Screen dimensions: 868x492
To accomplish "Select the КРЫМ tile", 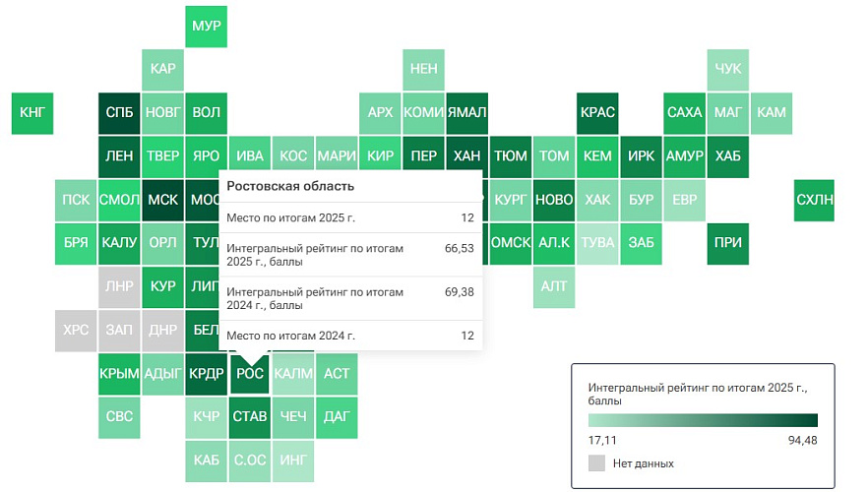I will (x=119, y=374).
